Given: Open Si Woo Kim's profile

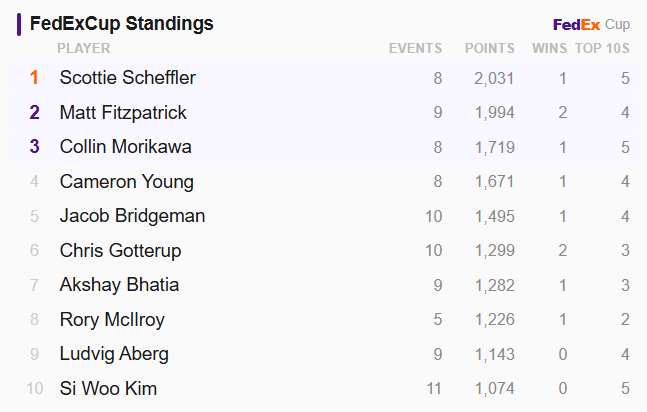Looking at the screenshot, I should 108,388.
